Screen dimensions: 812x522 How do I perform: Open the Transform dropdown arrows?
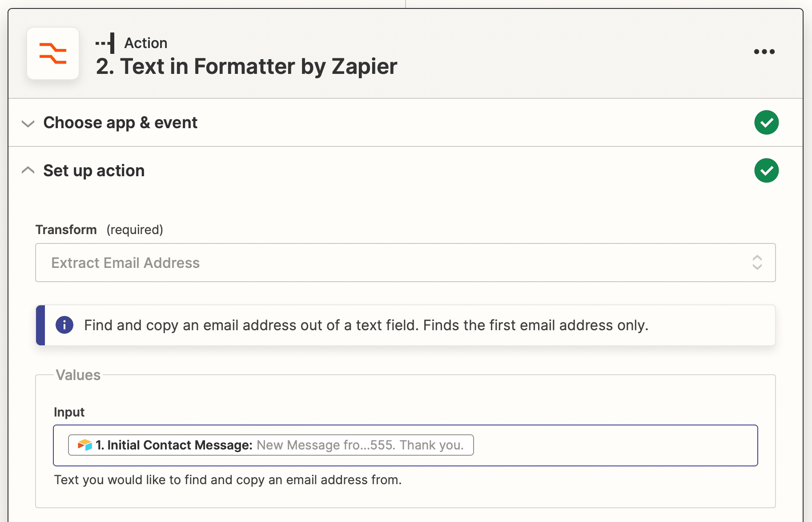(x=757, y=263)
